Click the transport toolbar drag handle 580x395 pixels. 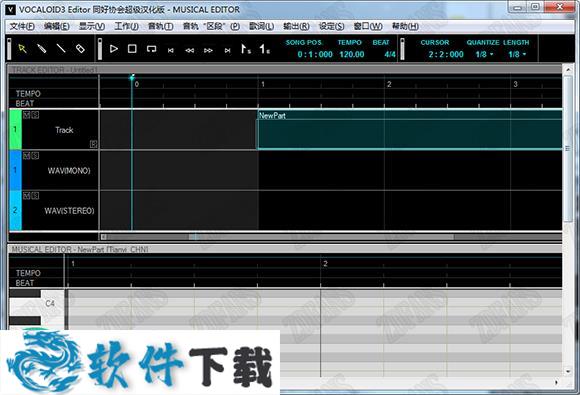100,48
